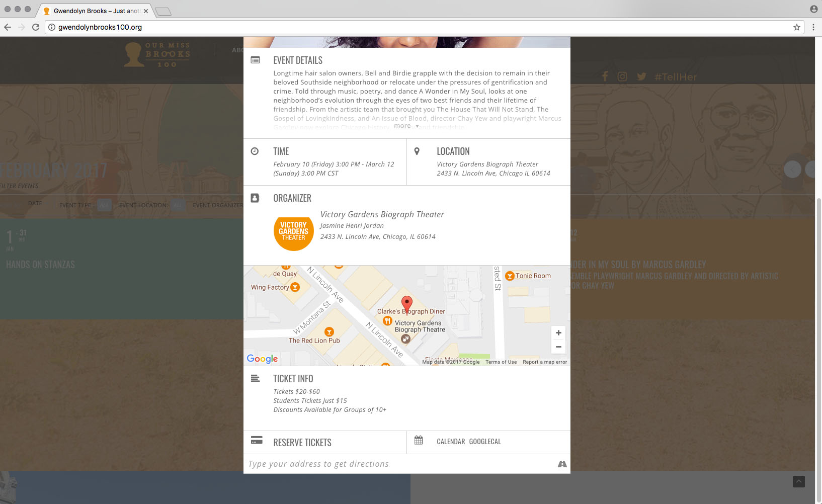Open the Chrome three-dot menu
The width and height of the screenshot is (822, 504).
coord(813,27)
